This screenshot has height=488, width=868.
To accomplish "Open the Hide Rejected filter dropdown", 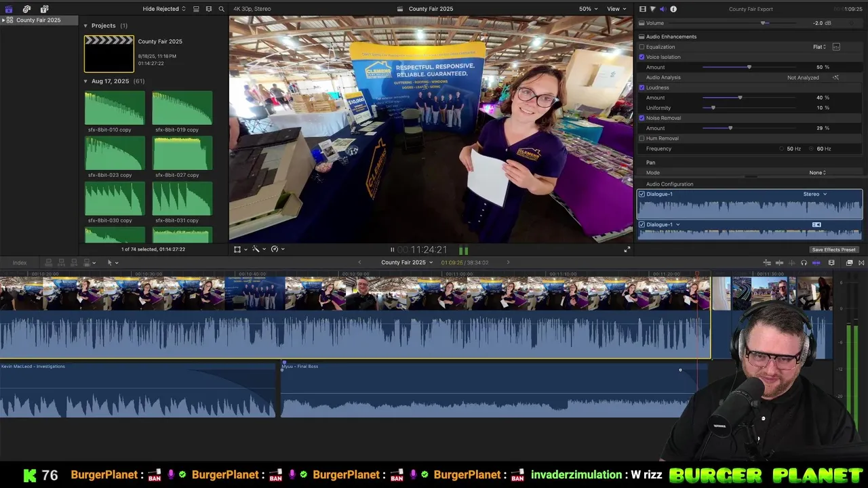I will [164, 9].
